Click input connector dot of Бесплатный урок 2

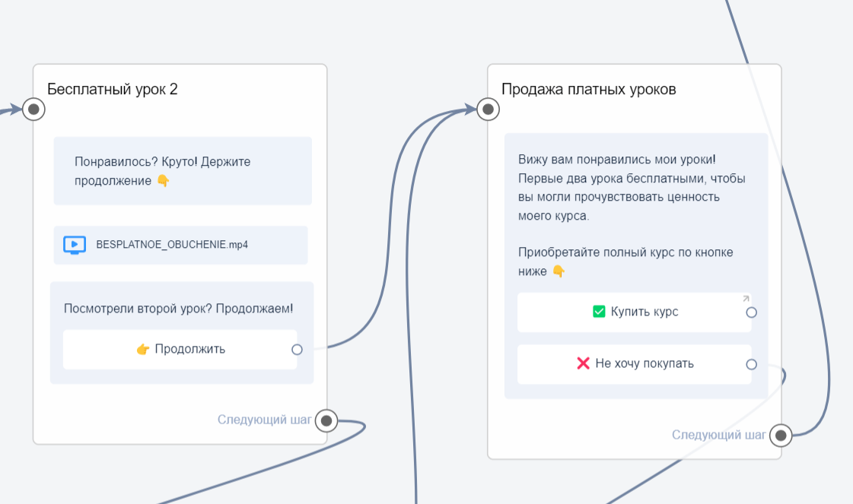(x=33, y=109)
